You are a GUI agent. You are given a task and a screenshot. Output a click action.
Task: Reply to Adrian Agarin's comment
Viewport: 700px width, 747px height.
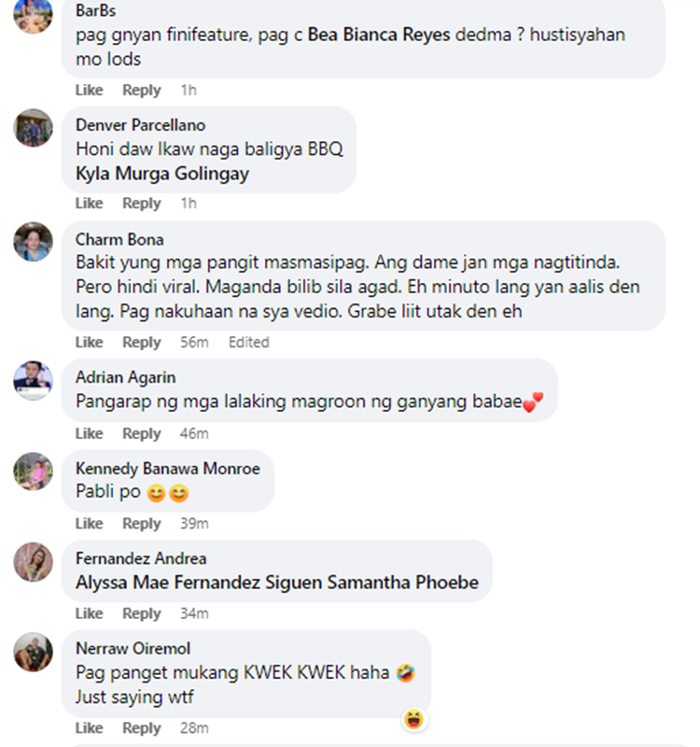pyautogui.click(x=142, y=433)
